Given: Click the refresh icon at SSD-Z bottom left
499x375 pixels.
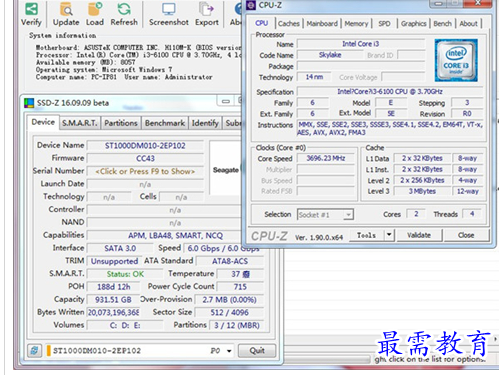Looking at the screenshot, I should tap(34, 351).
